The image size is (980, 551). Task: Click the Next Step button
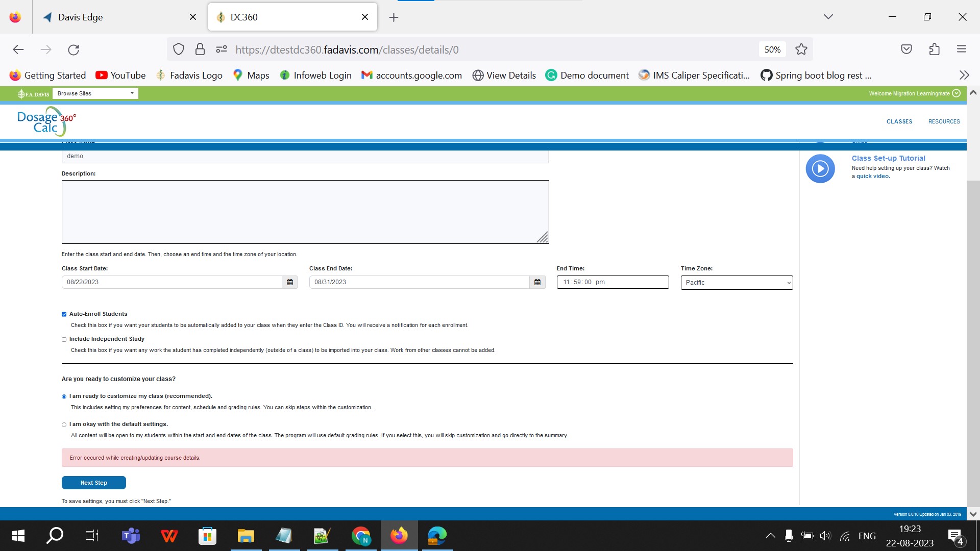94,483
